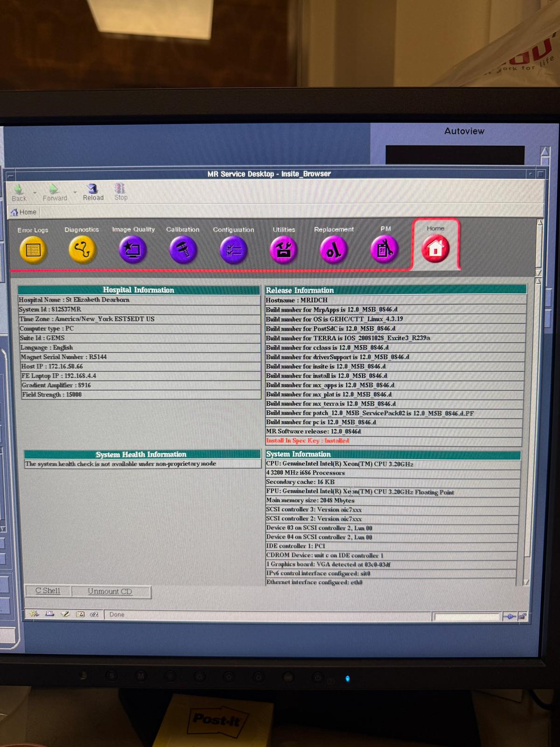This screenshot has height=747, width=560.
Task: Select the Hostname MRIDCH row
Action: pyautogui.click(x=396, y=300)
